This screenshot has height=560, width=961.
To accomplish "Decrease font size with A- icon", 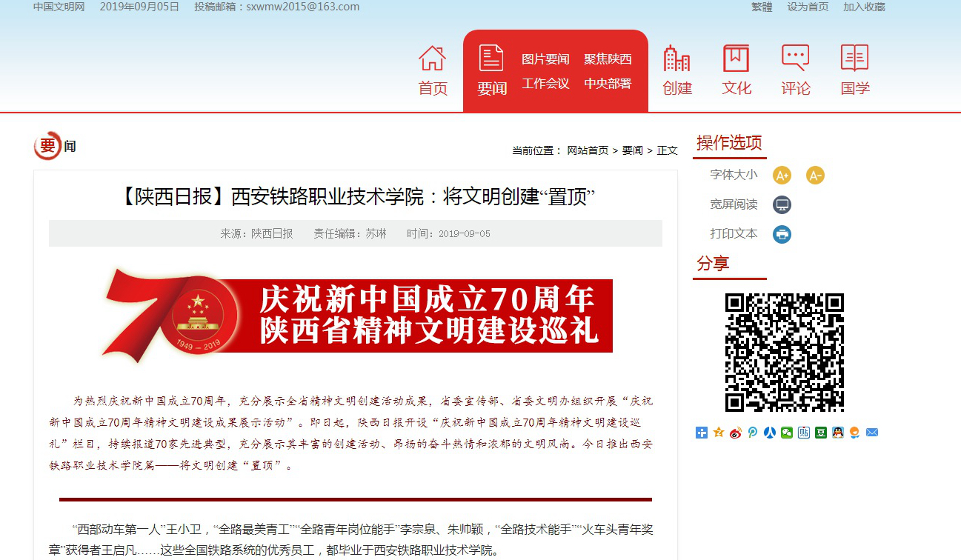I will pyautogui.click(x=815, y=176).
